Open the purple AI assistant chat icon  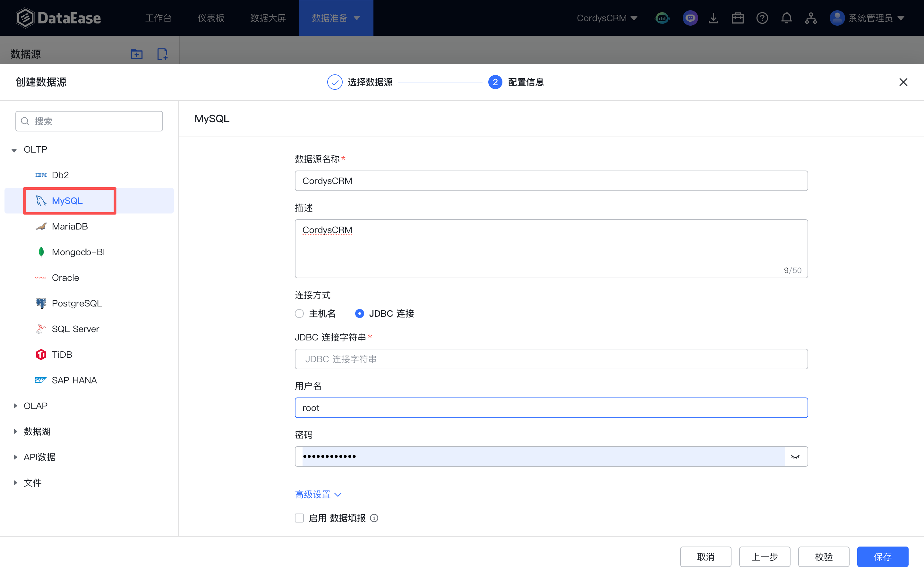690,18
